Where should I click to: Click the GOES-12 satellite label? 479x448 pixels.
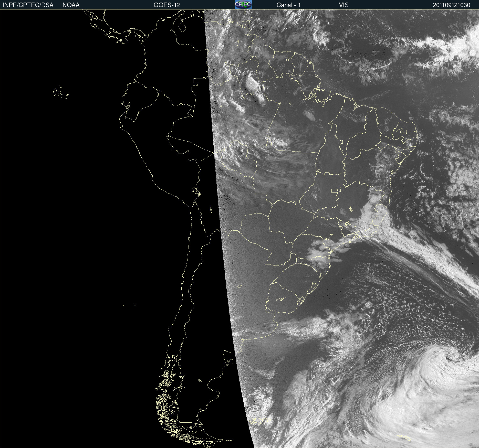(x=167, y=5)
